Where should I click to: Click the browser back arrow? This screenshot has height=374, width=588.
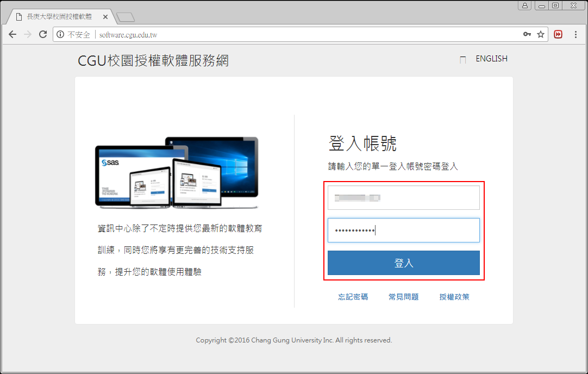(12, 34)
